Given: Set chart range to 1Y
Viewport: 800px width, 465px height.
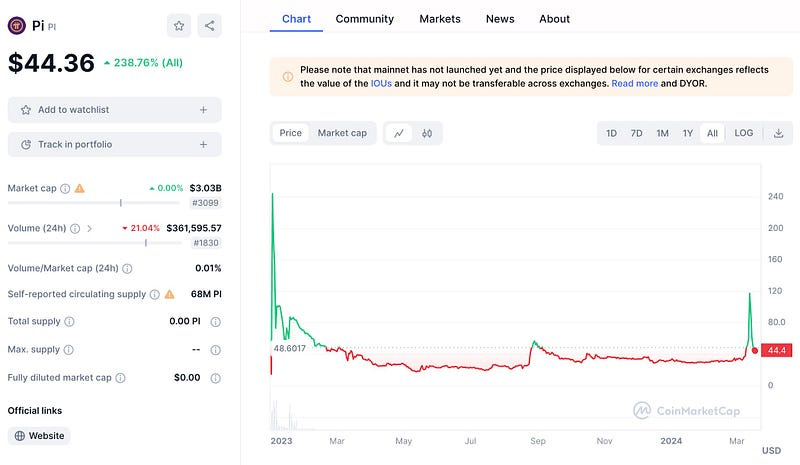Looking at the screenshot, I should [688, 133].
